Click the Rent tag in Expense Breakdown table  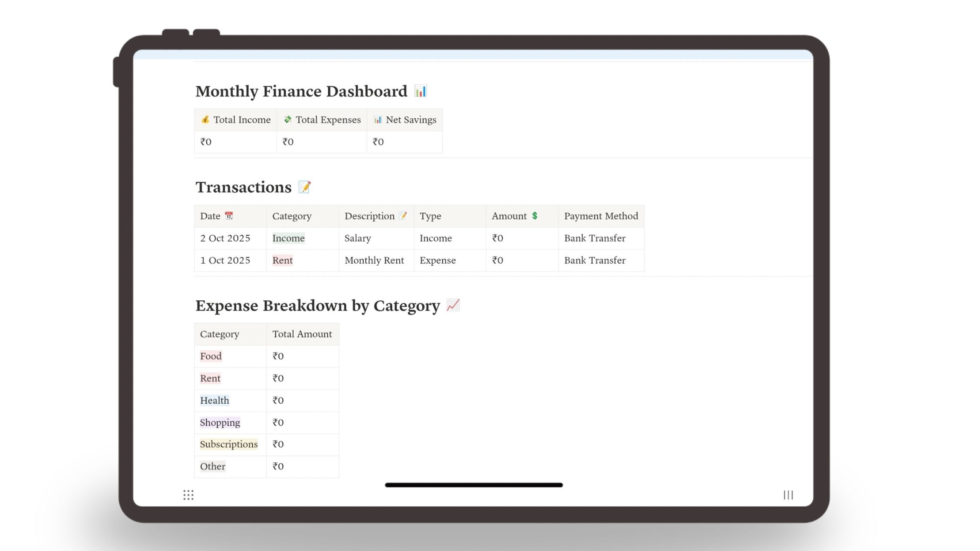tap(210, 378)
